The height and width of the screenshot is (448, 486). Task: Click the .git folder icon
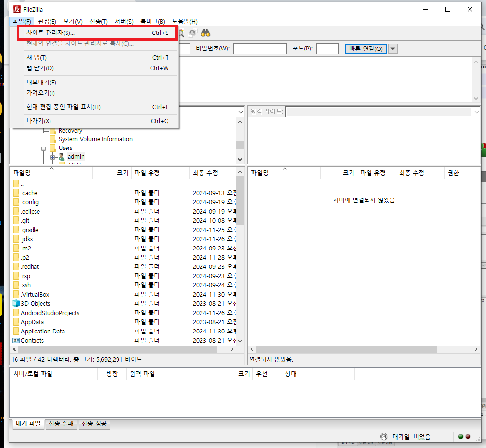click(x=16, y=220)
